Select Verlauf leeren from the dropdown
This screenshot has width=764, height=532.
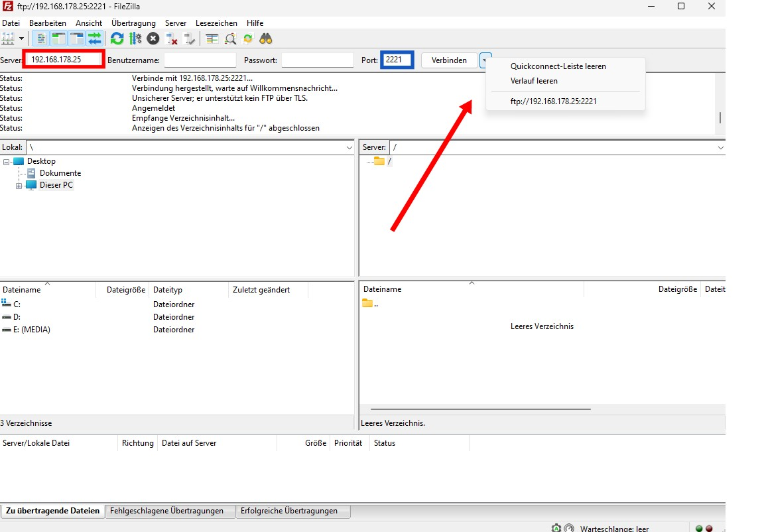tap(534, 81)
